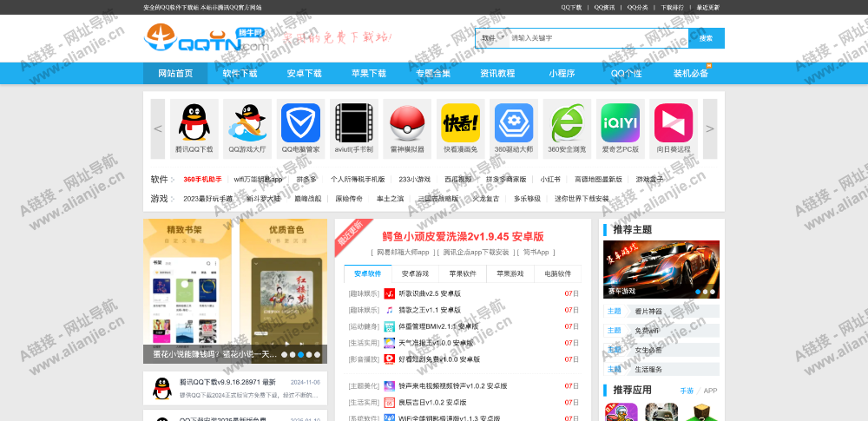
Task: Open the 爱奇艺PC版 iQIYI icon
Action: 620,122
